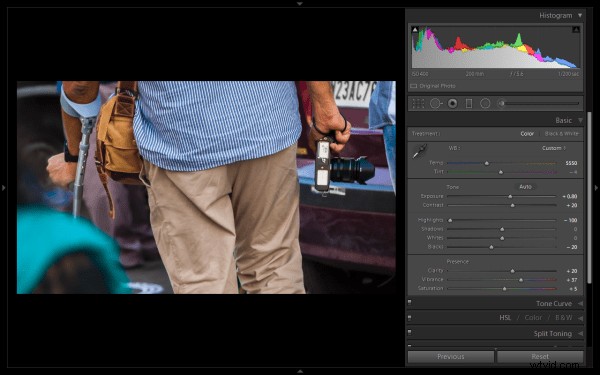Click the Auto tone button
Viewport: 600px width, 375px height.
pos(525,187)
